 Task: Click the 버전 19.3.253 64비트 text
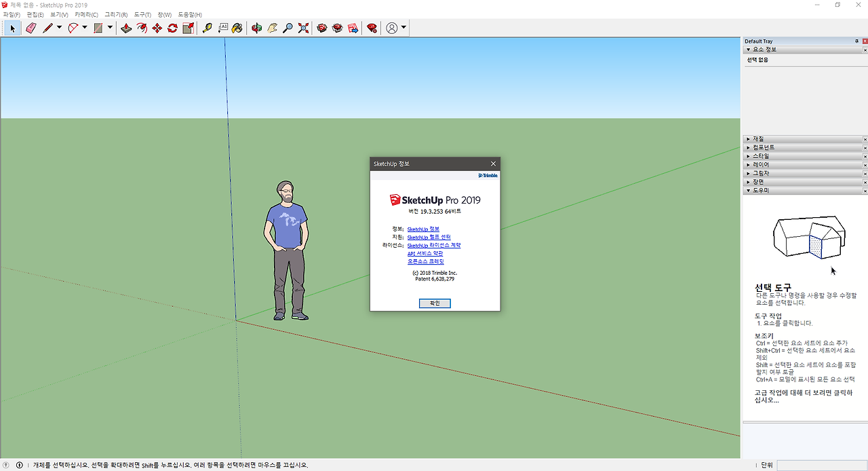[x=435, y=211]
